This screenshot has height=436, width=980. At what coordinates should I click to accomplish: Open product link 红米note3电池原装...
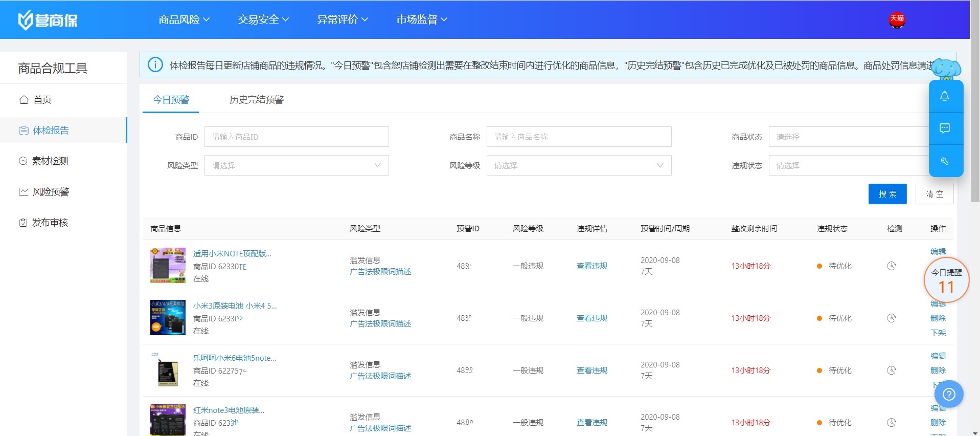pos(229,410)
